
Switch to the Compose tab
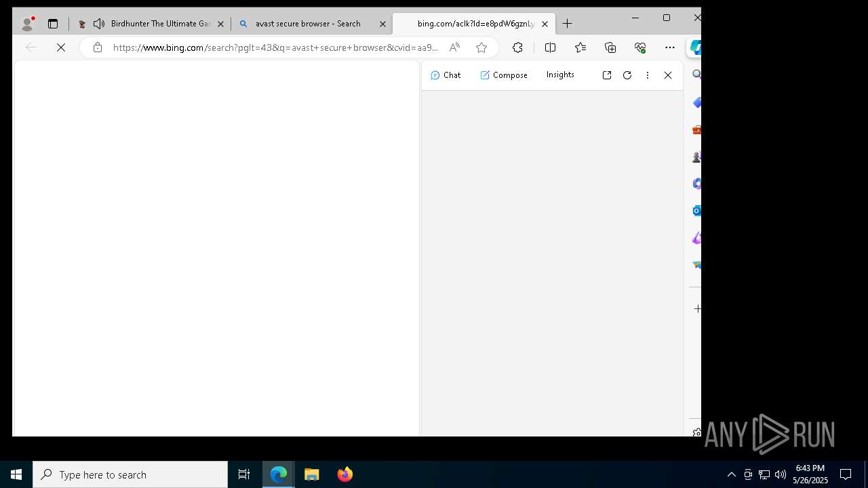tap(504, 75)
